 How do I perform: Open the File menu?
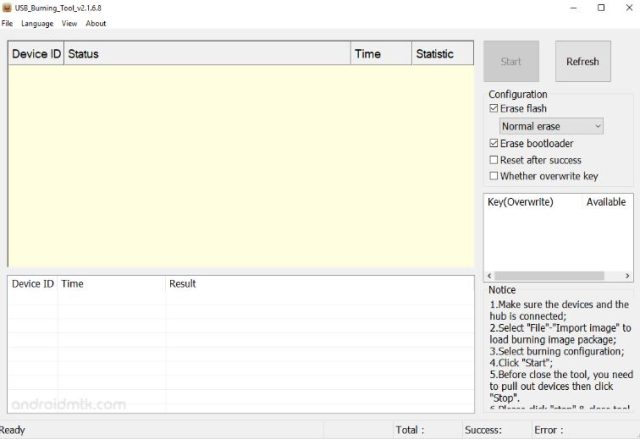click(x=7, y=23)
